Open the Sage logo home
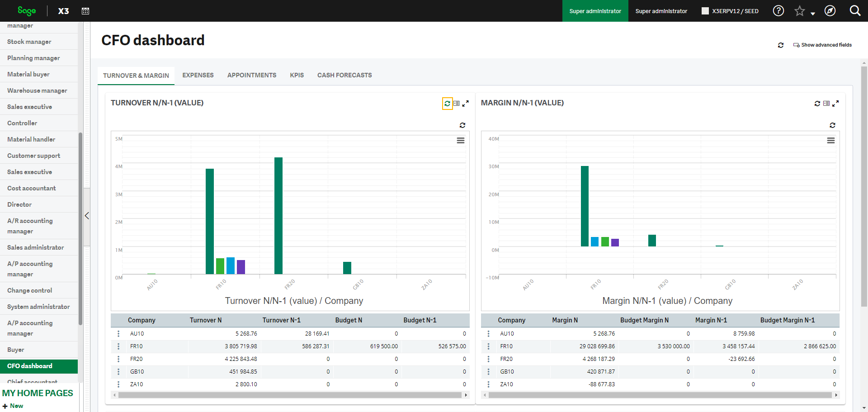 tap(27, 11)
